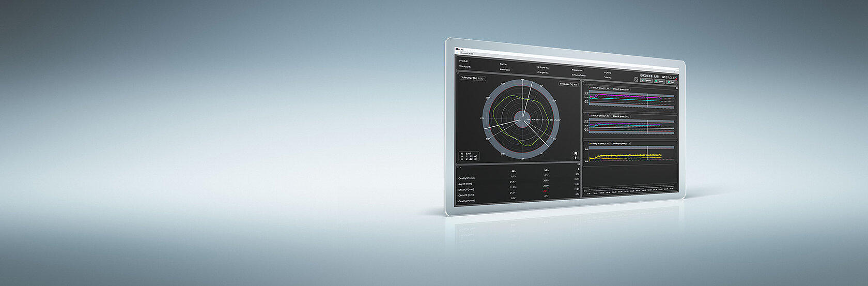Click the trash icon below the bookmark
This screenshot has height=286, width=868.
click(x=576, y=158)
